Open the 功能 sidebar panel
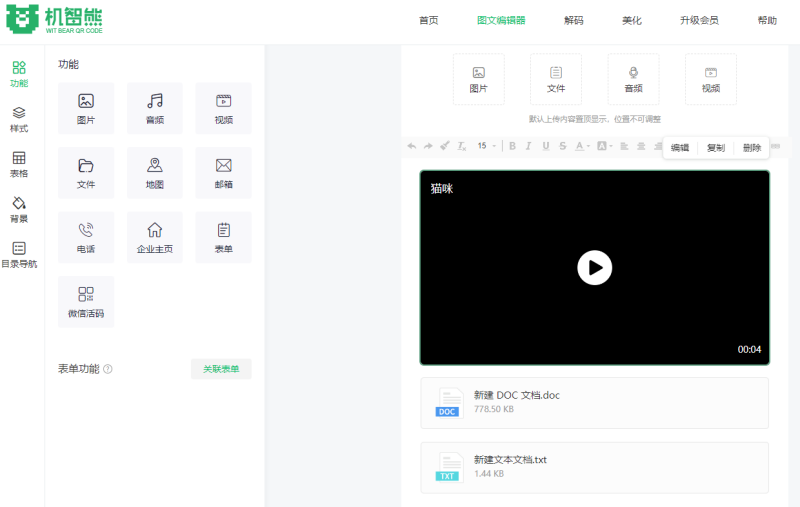Screen dimensions: 800x507 [x=19, y=74]
